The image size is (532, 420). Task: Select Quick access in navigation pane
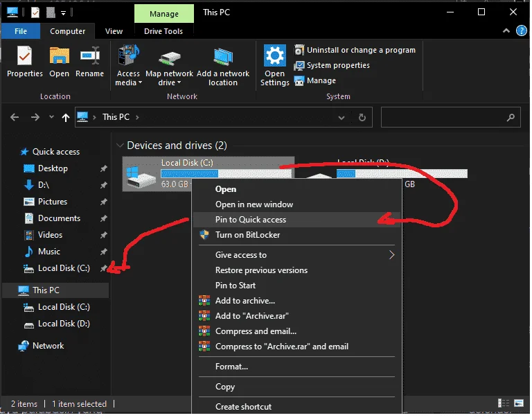tap(56, 152)
